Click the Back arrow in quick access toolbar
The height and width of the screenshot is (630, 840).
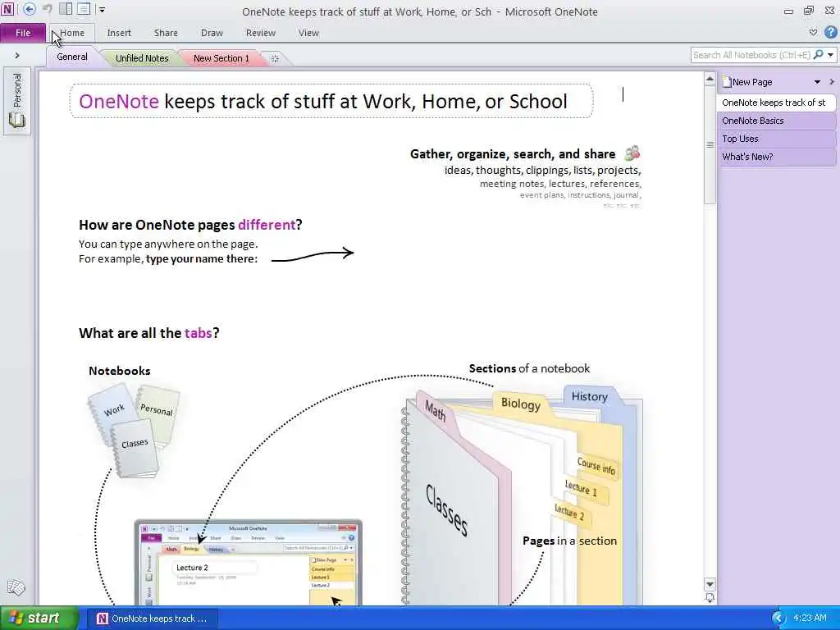pos(30,9)
